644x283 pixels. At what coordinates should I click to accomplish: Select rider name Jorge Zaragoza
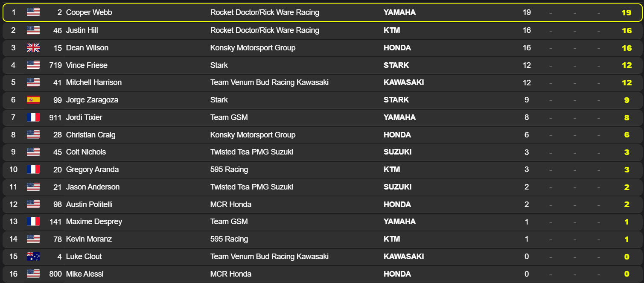pos(92,100)
